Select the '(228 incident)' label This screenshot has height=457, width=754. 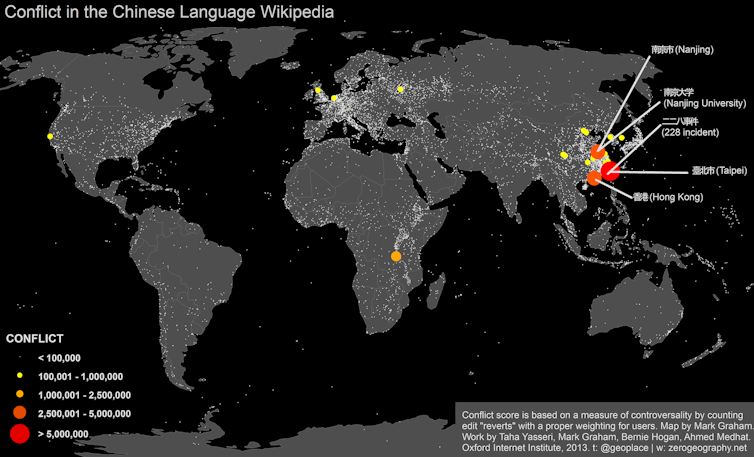coord(690,132)
